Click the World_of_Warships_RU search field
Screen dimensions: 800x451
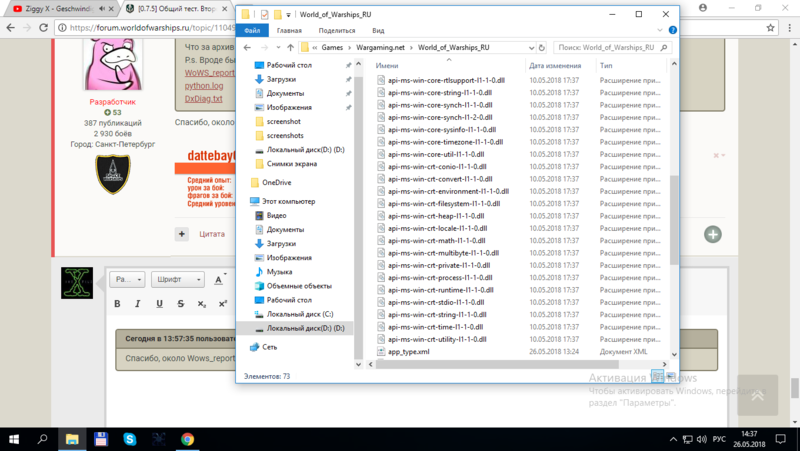[x=612, y=47]
